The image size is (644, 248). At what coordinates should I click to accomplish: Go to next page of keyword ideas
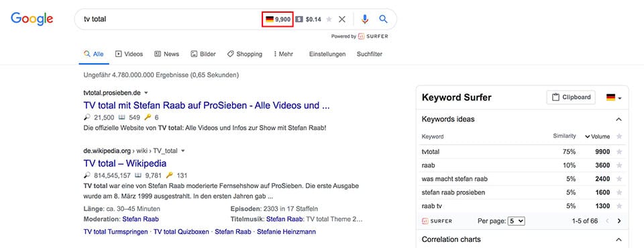[619, 221]
